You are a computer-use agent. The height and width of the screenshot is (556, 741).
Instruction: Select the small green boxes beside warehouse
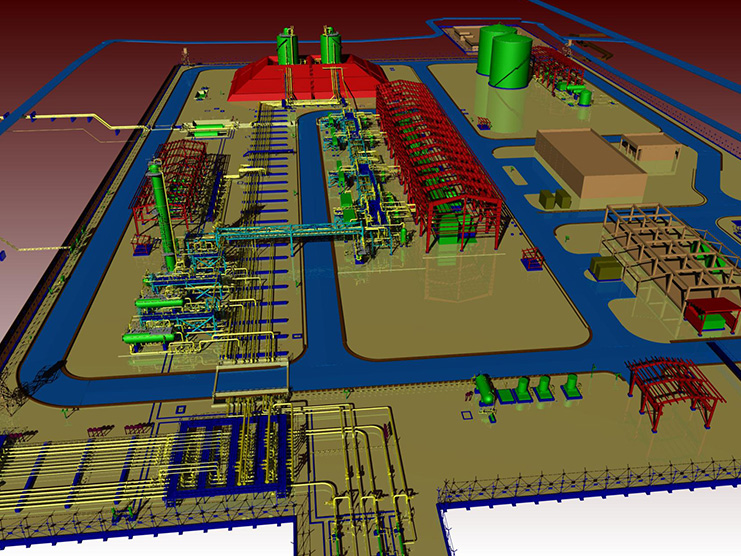[552, 197]
